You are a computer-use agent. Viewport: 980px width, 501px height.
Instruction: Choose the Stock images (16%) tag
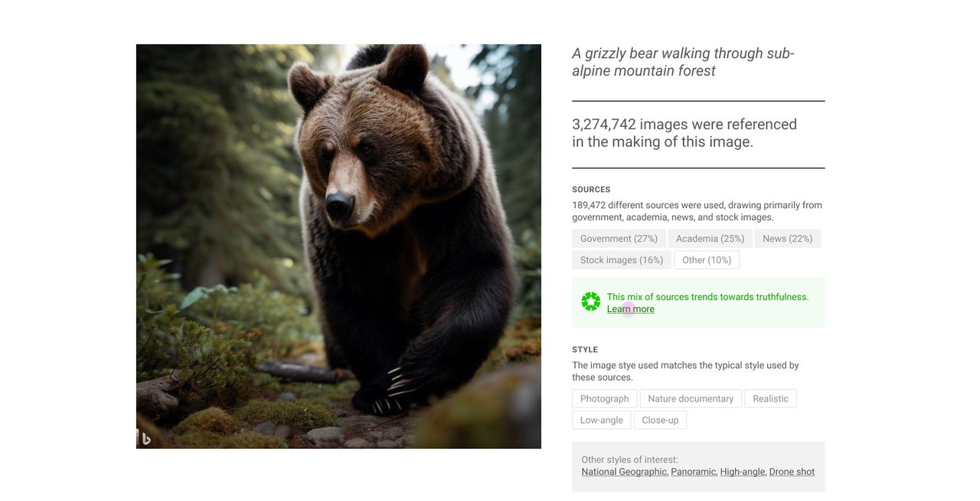pos(621,260)
